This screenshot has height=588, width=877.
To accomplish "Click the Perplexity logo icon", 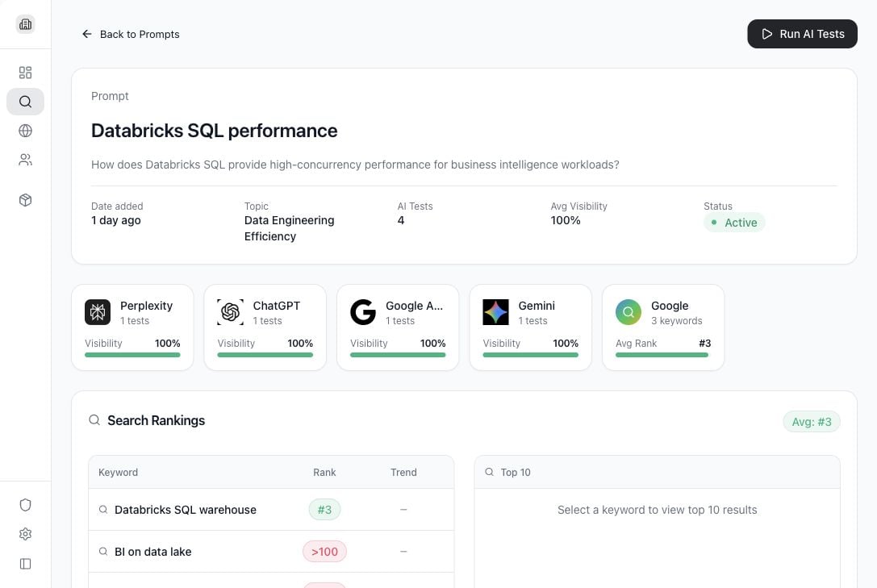I will (x=98, y=312).
